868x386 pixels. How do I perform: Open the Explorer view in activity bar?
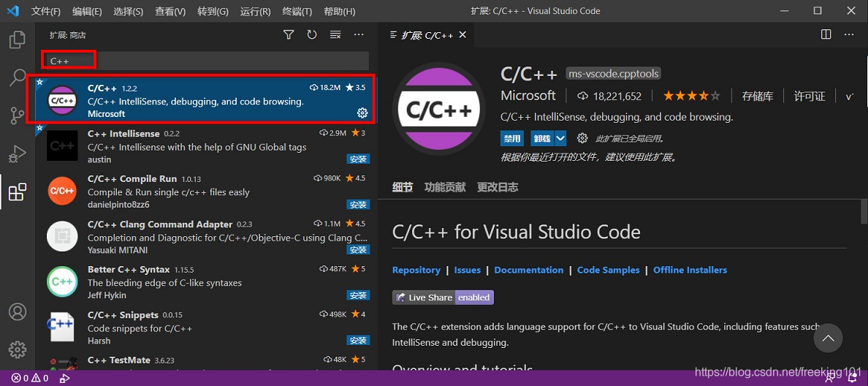(x=17, y=39)
